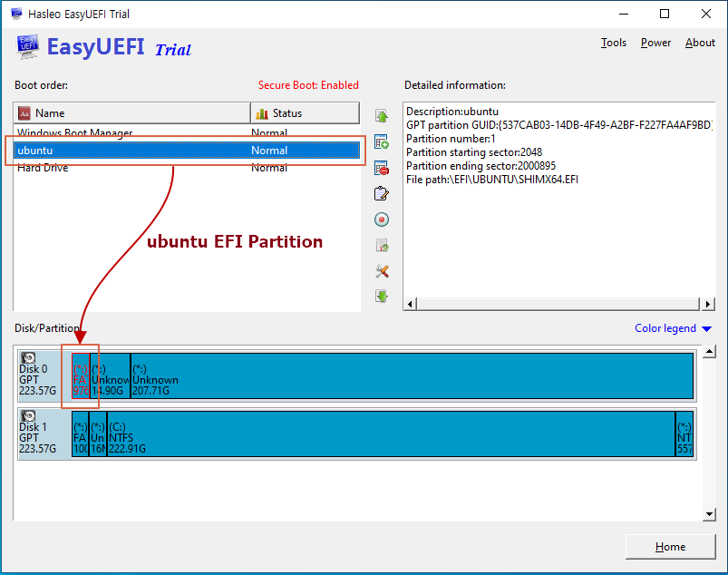Click the Disk 0 drive icon
728x575 pixels.
click(28, 357)
